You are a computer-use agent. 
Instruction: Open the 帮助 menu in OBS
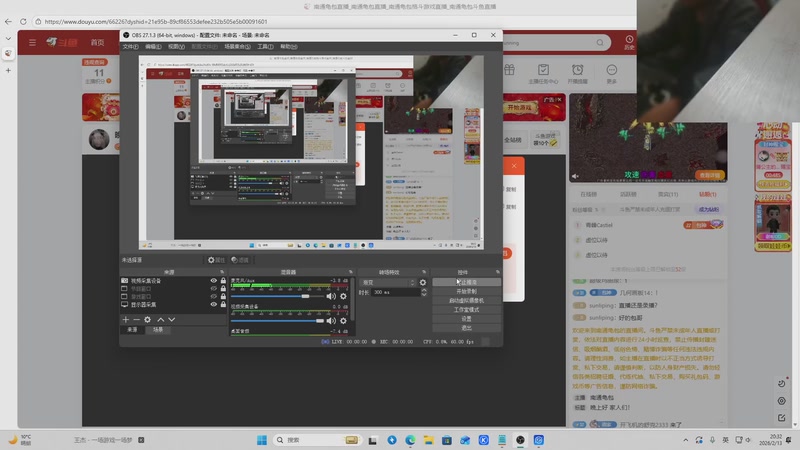288,46
